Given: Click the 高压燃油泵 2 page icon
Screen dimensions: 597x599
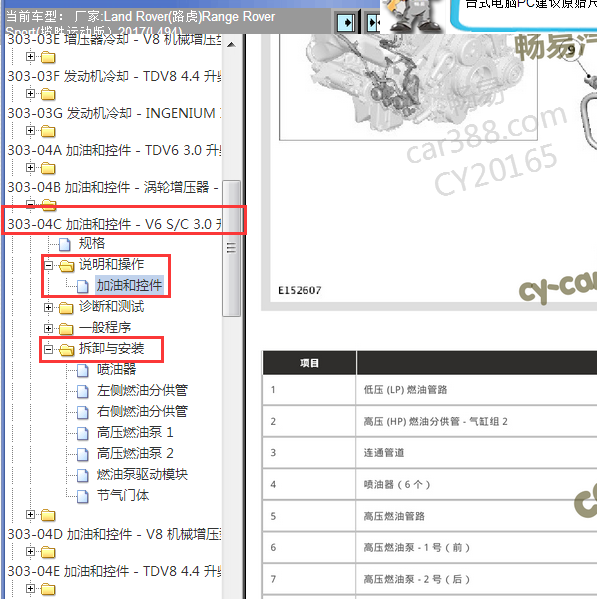Looking at the screenshot, I should (x=83, y=454).
